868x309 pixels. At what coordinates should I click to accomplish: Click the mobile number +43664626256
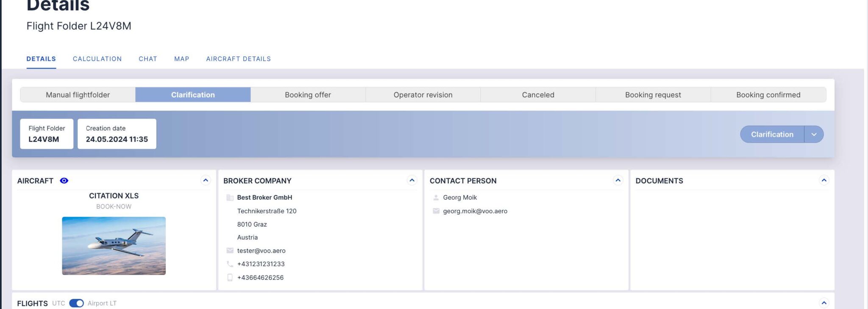tap(261, 277)
